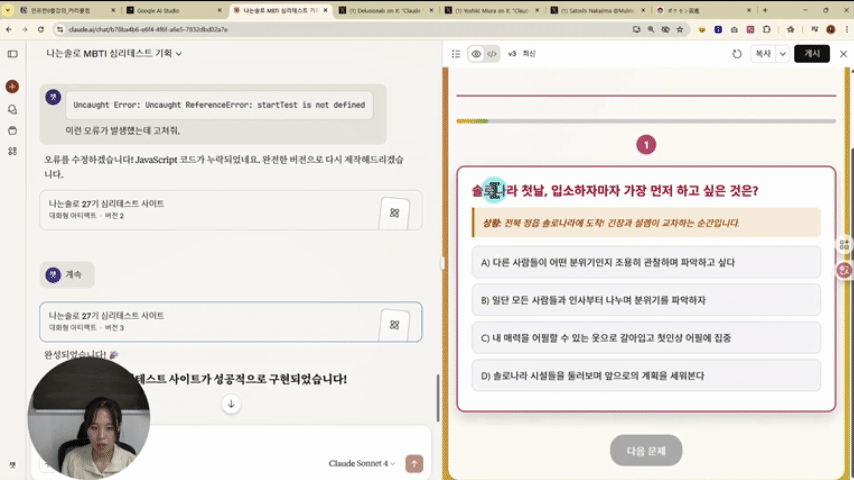The height and width of the screenshot is (480, 854).
Task: Close the active Claude chat tab
Action: point(326,10)
